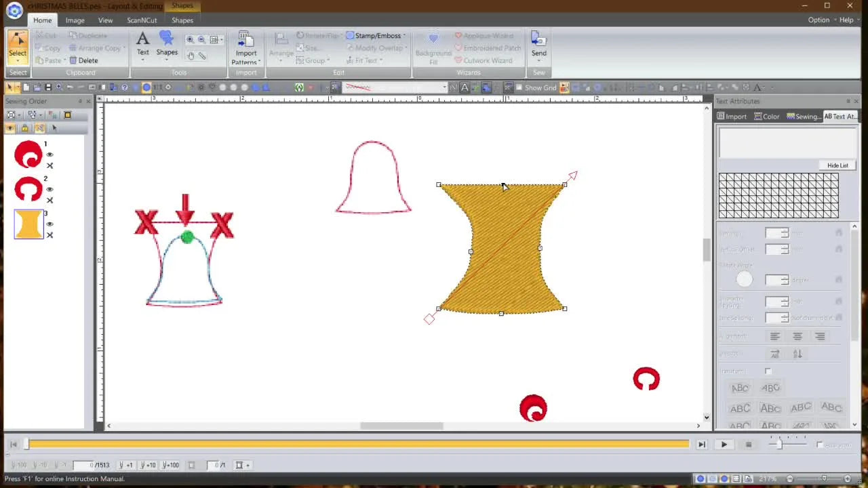
Task: Expand the Shapes dropdown
Action: click(167, 61)
